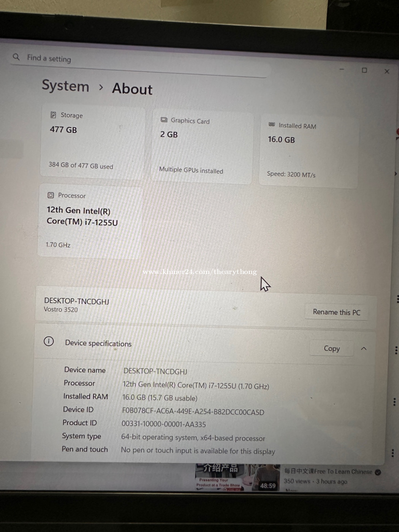Open the Free To Learn Chinese video title
399x532 pixels.
coord(328,472)
